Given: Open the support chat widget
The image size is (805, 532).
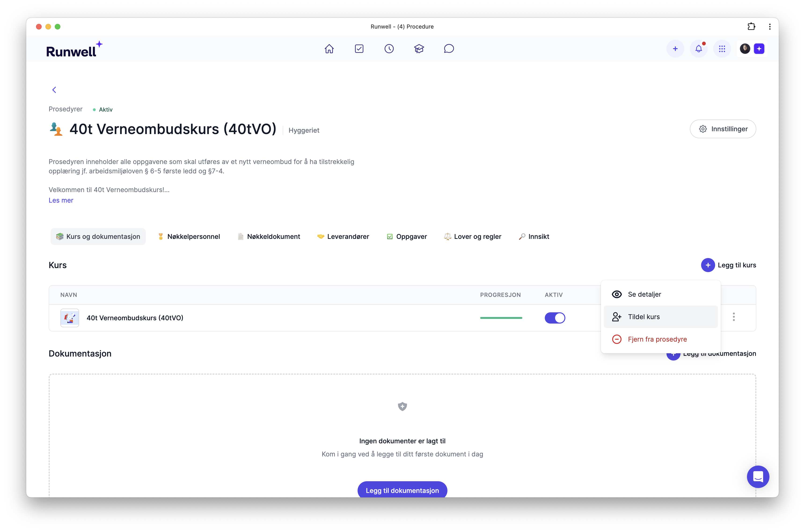Looking at the screenshot, I should (758, 477).
